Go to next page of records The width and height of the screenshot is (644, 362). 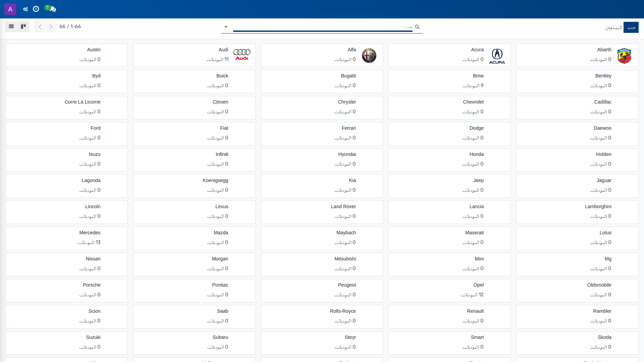(51, 27)
